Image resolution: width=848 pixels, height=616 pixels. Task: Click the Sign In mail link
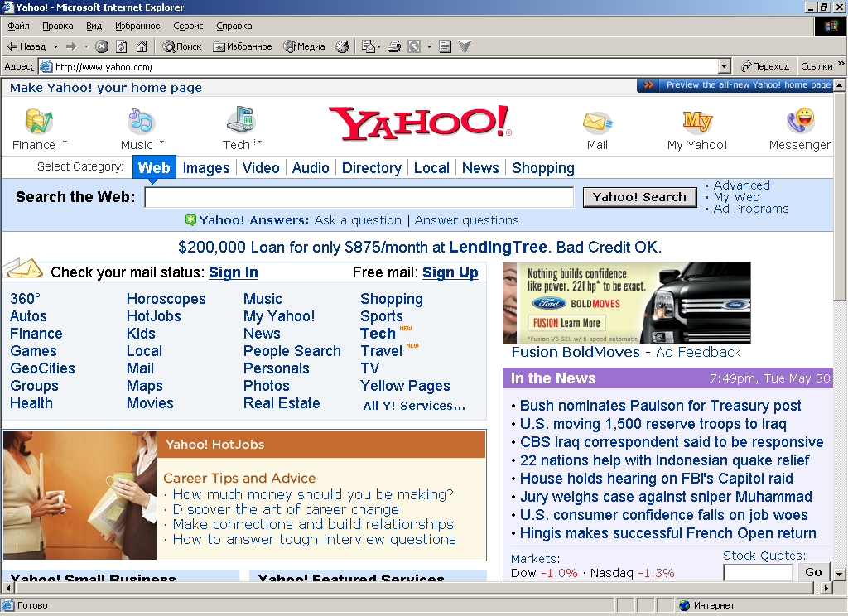(x=234, y=272)
